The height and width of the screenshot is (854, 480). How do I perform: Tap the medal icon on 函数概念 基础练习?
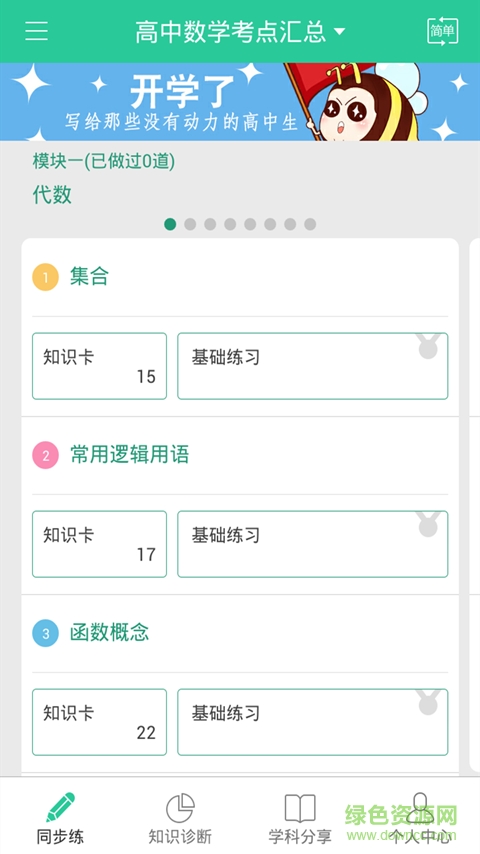click(x=428, y=702)
